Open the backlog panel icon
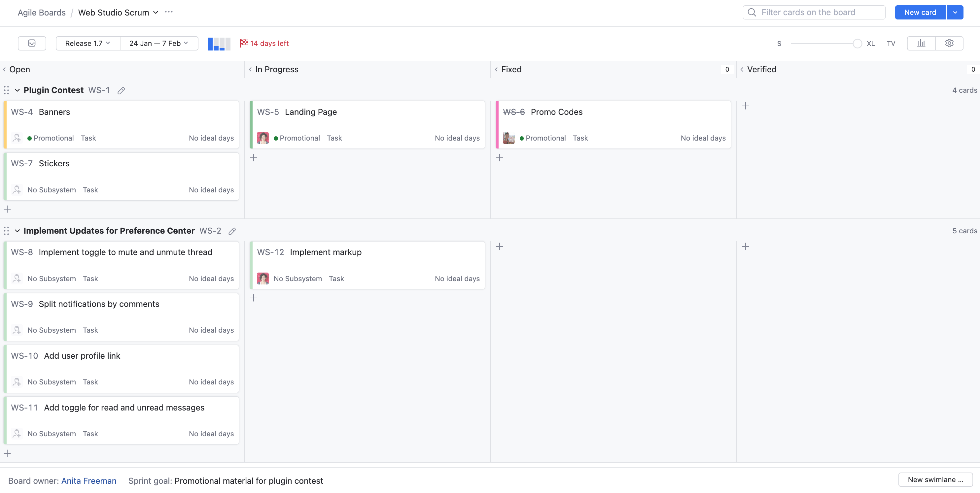 [x=32, y=43]
